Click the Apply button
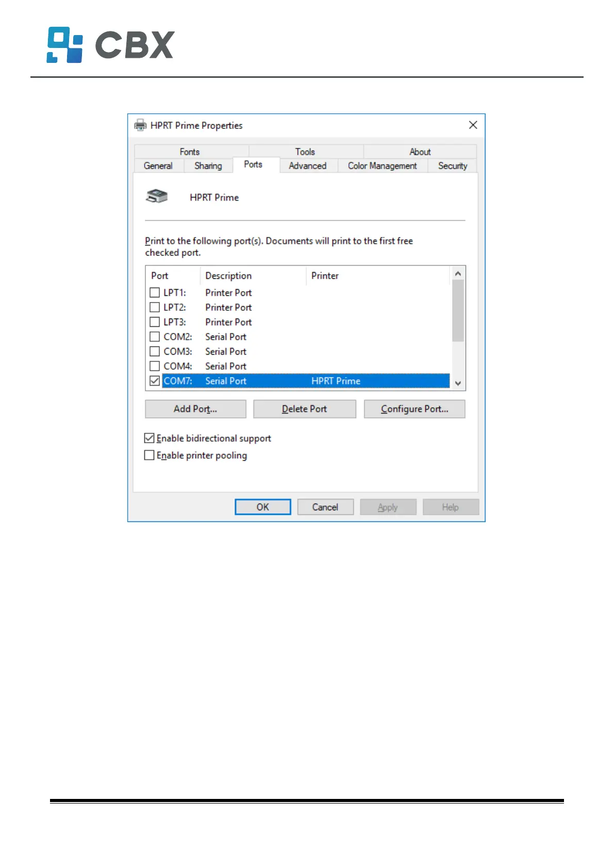 click(388, 507)
